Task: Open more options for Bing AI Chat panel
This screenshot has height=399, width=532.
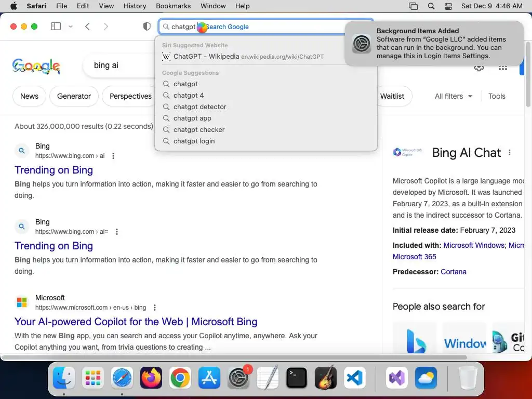Action: point(510,153)
